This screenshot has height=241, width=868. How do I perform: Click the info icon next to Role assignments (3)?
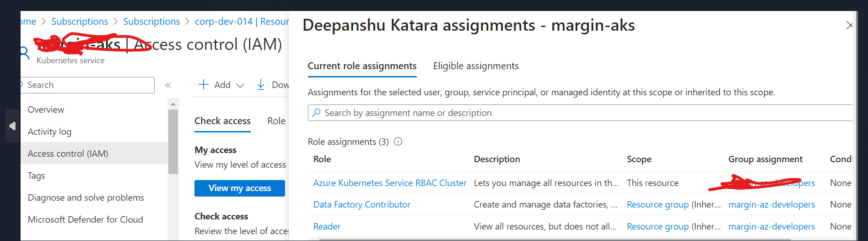pos(398,142)
